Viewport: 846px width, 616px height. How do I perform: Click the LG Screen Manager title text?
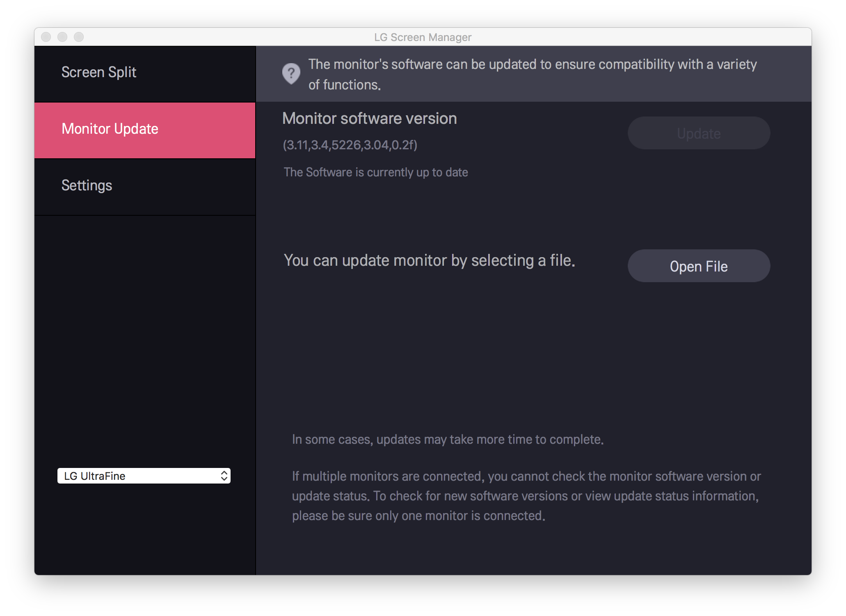point(423,37)
